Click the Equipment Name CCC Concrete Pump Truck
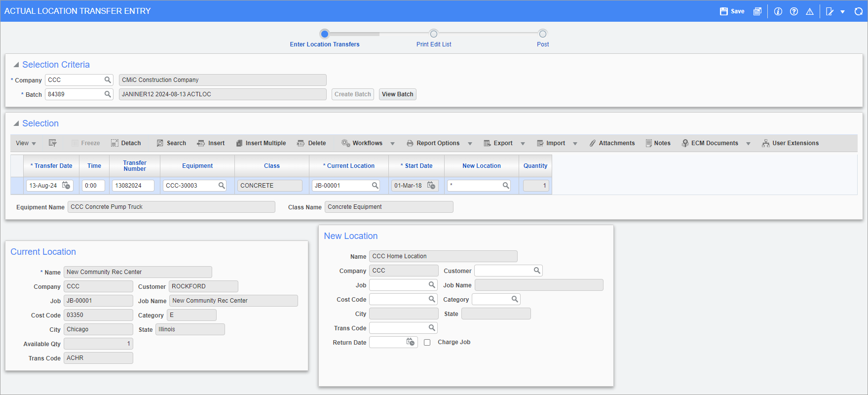Image resolution: width=868 pixels, height=395 pixels. [x=171, y=207]
